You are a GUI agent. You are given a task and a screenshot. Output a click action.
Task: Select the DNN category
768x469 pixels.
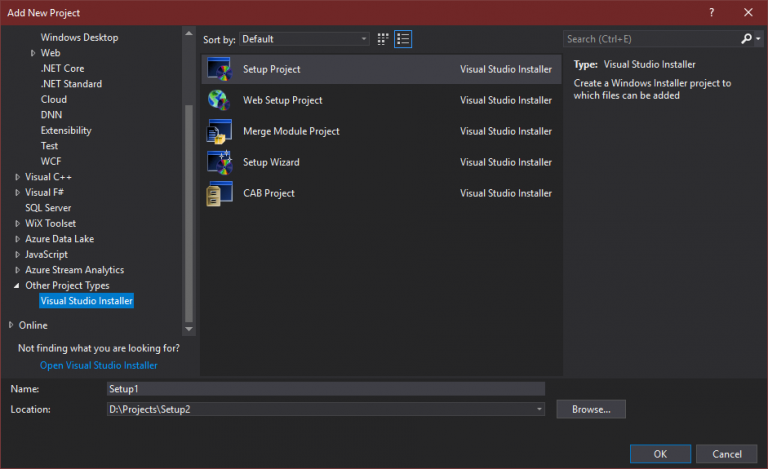click(x=51, y=115)
